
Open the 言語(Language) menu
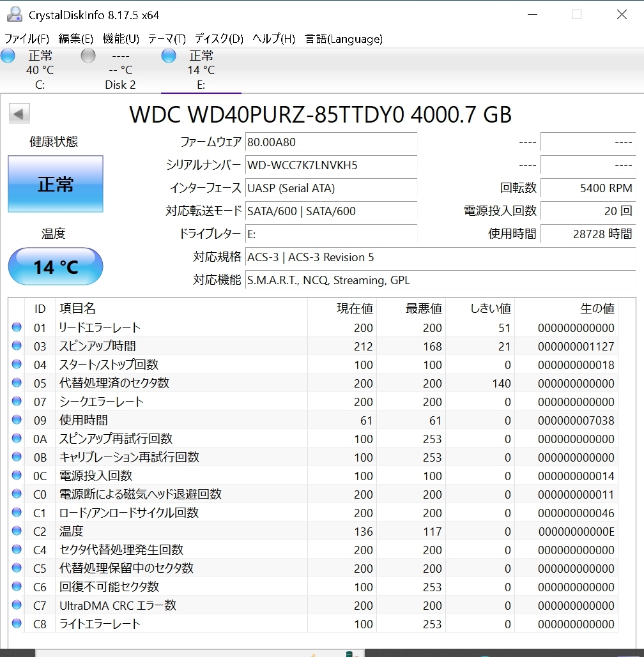pyautogui.click(x=343, y=39)
